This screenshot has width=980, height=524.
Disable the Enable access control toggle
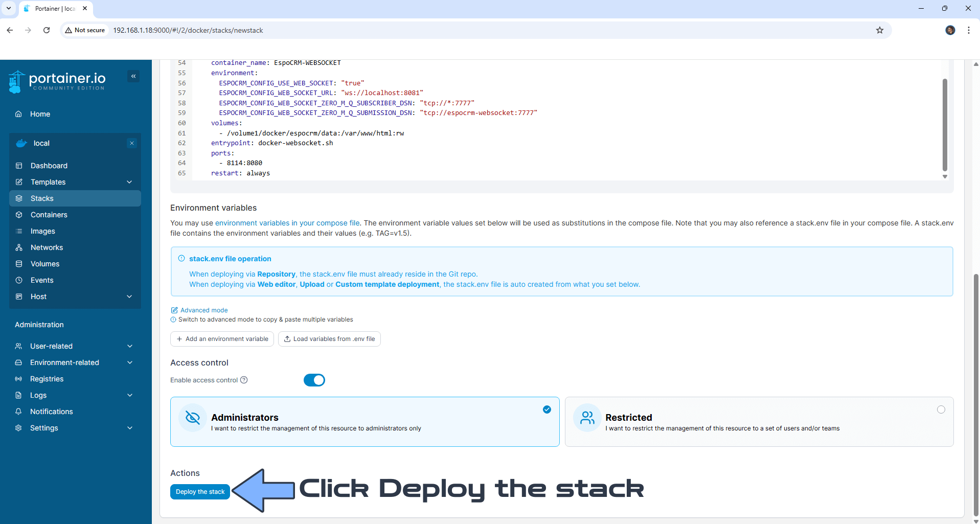click(x=314, y=380)
